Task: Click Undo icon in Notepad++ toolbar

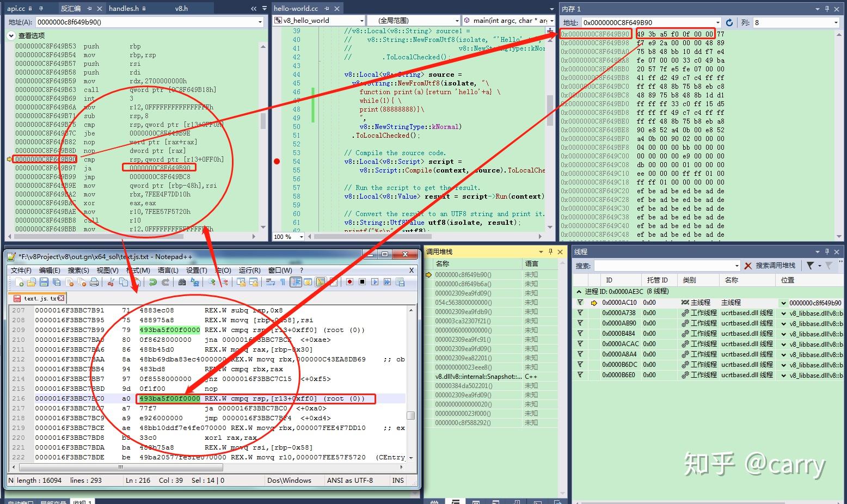Action: tap(152, 282)
